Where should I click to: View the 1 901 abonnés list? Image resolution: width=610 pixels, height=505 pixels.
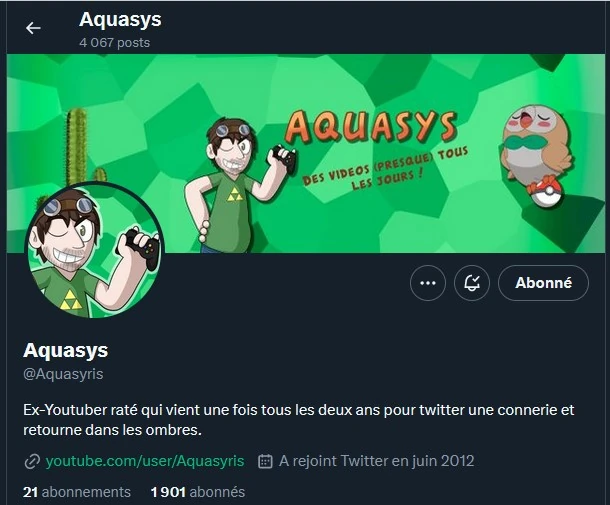point(198,492)
